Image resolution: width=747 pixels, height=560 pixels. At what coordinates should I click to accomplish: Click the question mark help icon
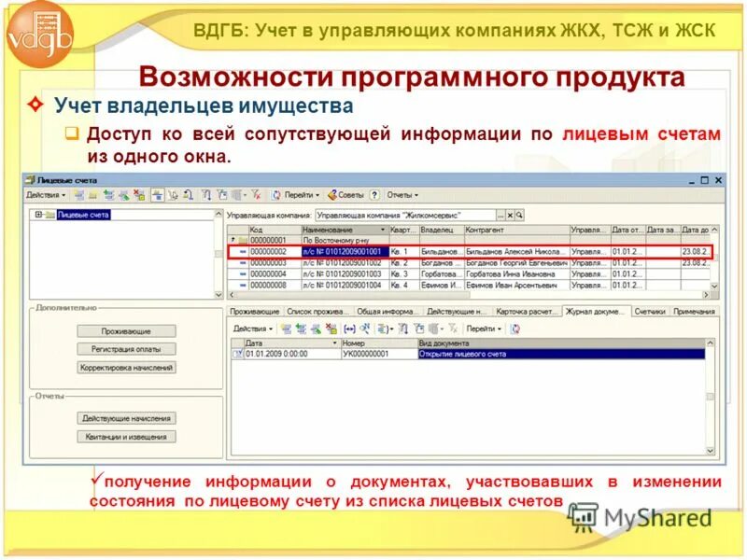click(376, 195)
